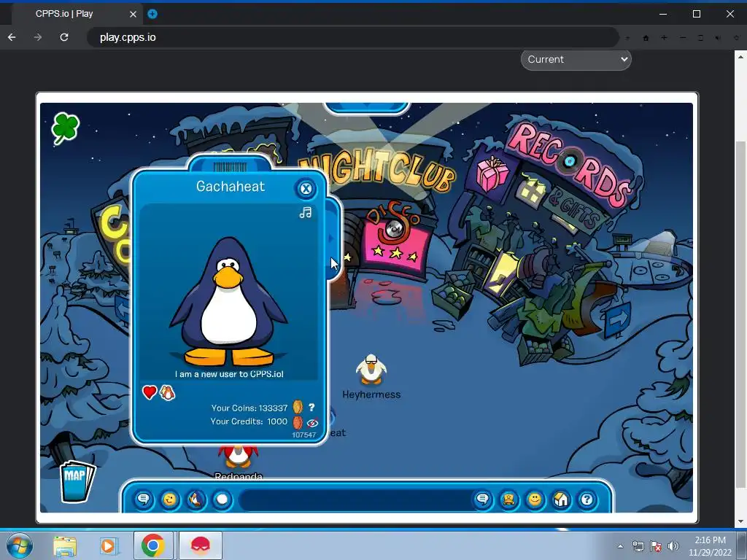
Task: Click the chat message input bar
Action: (x=355, y=500)
